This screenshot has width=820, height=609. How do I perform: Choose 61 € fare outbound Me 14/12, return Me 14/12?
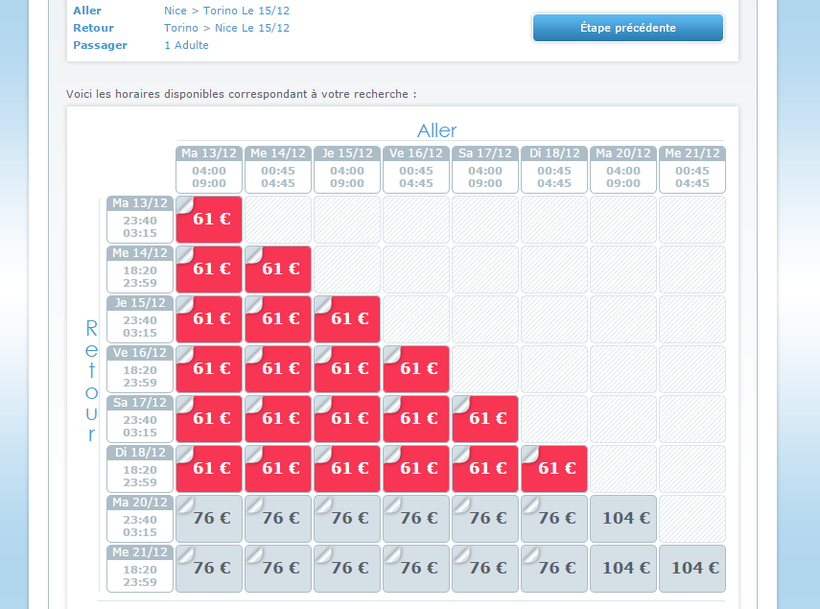[x=279, y=269]
